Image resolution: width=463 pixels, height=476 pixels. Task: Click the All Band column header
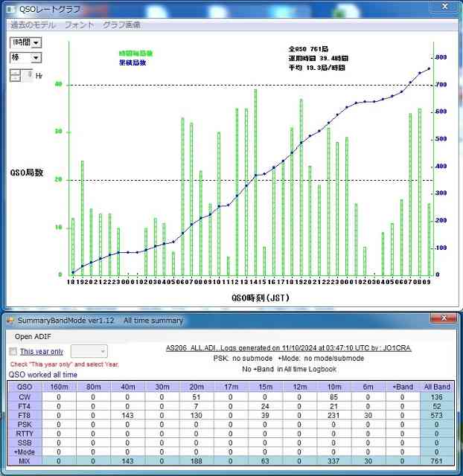pos(438,386)
